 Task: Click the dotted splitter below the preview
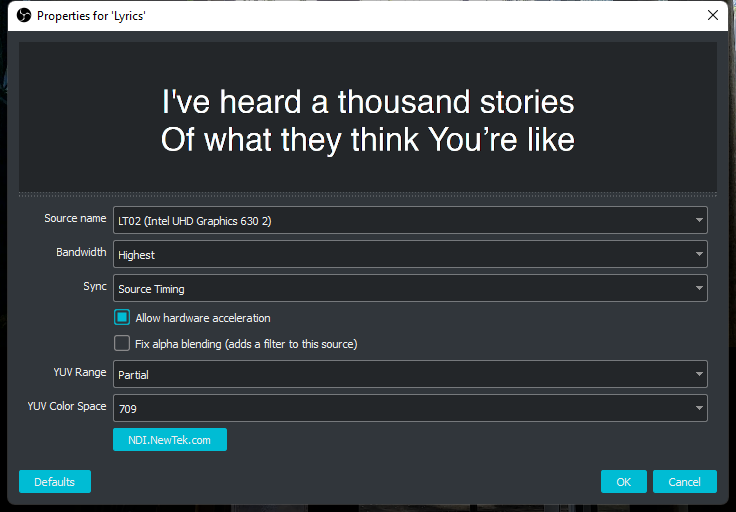click(368, 194)
